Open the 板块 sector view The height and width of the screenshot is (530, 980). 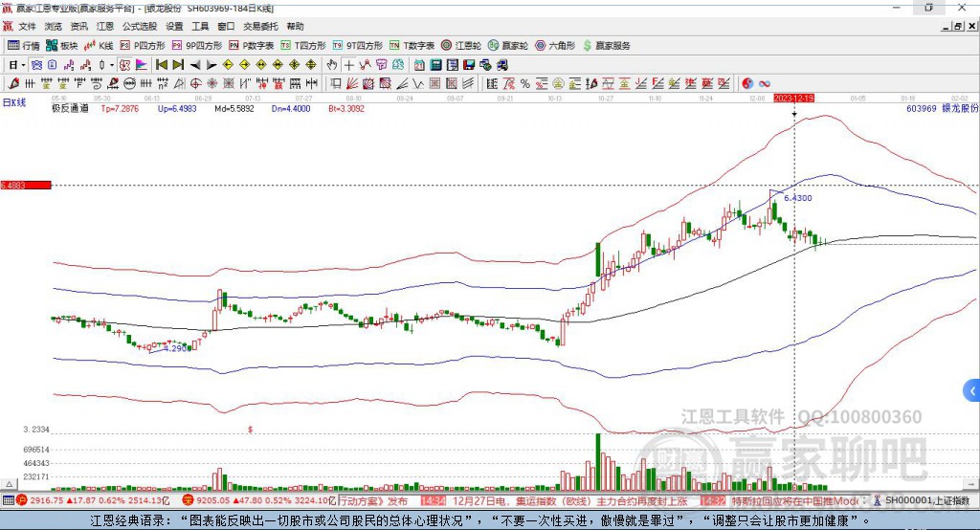point(62,46)
